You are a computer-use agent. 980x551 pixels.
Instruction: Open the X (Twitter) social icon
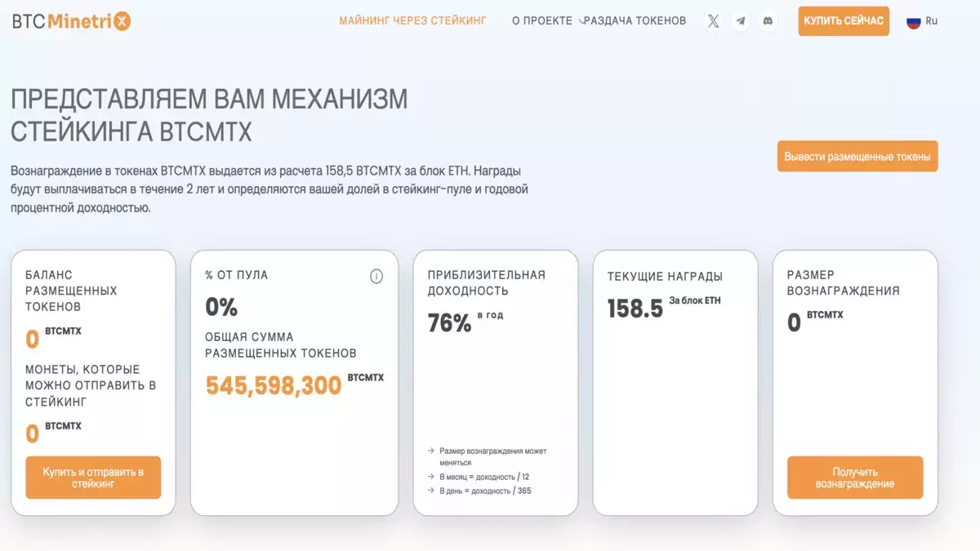click(x=713, y=21)
